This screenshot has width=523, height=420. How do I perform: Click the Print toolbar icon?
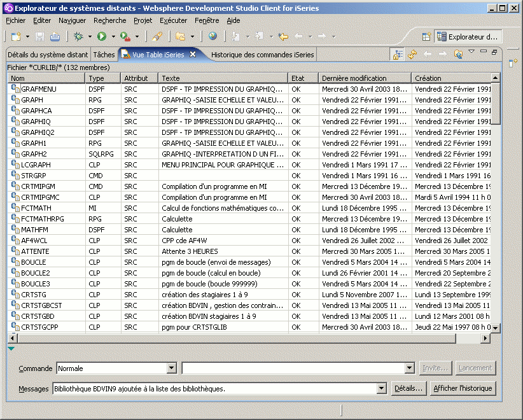[55, 36]
